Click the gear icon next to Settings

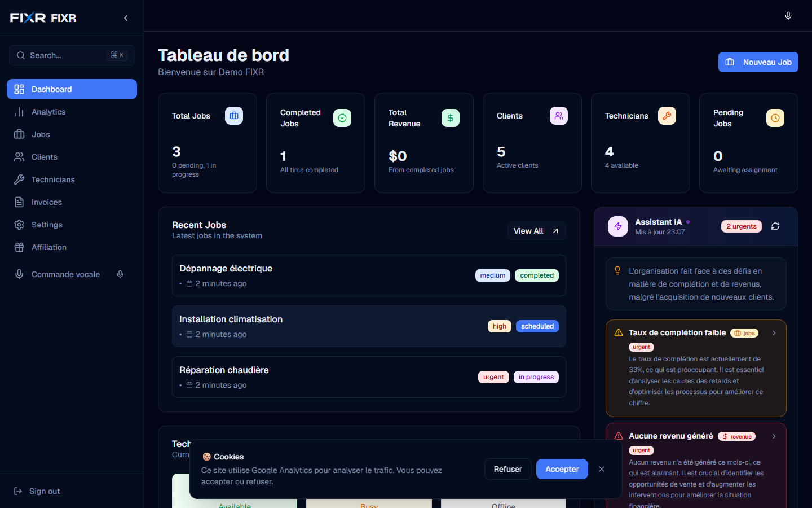pyautogui.click(x=19, y=225)
